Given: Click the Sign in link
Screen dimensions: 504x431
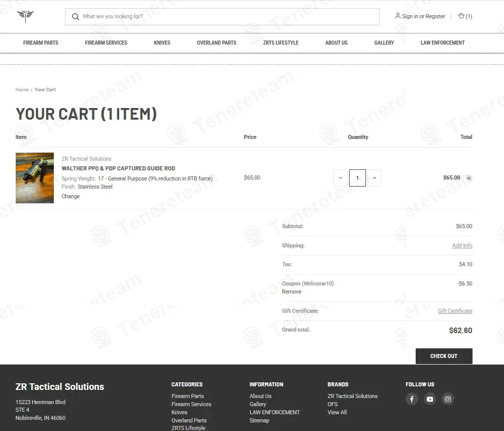Looking at the screenshot, I should [410, 16].
